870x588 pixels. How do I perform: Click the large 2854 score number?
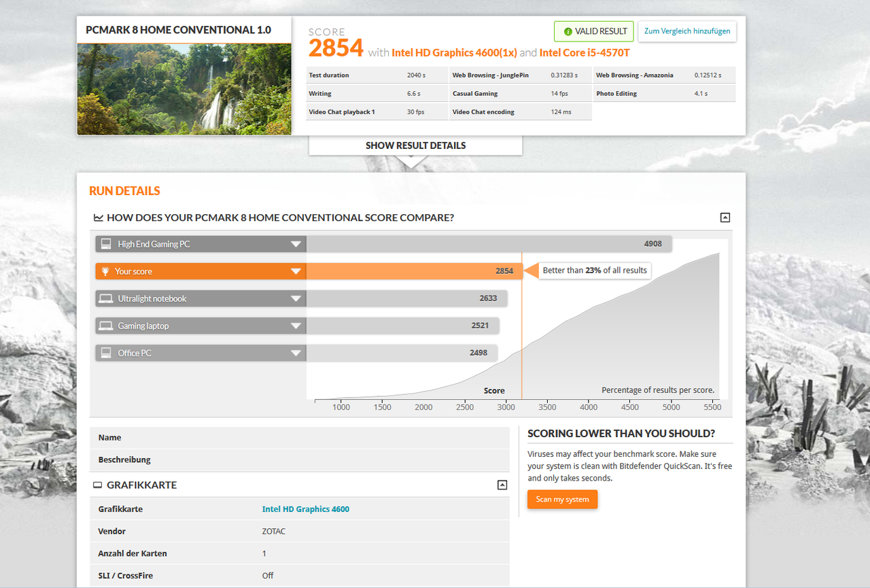tap(336, 49)
